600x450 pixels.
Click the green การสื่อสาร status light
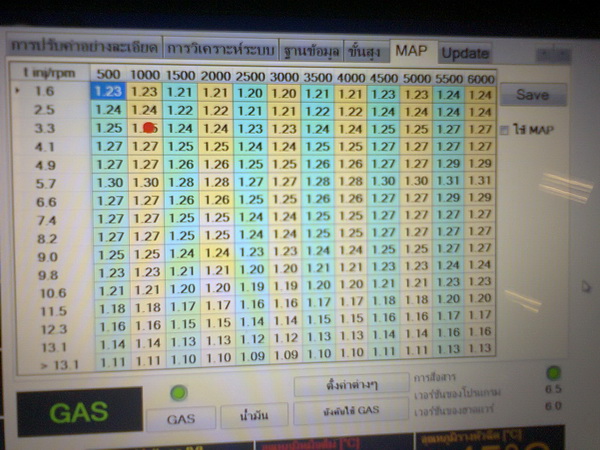click(553, 373)
